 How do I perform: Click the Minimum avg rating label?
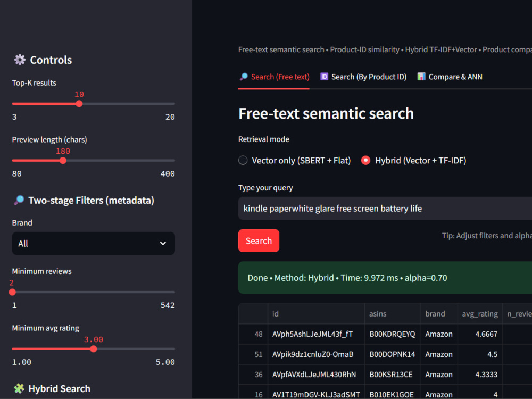click(x=45, y=328)
